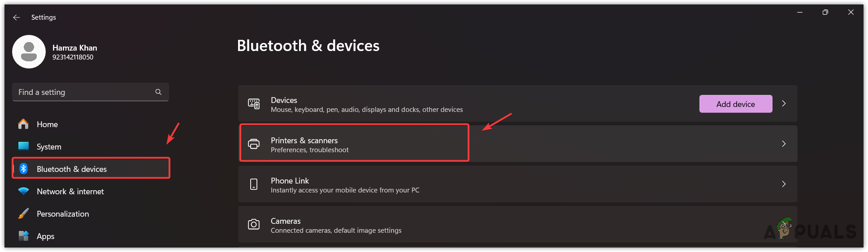Click the Hamza Khan account name
868x252 pixels.
tap(75, 48)
